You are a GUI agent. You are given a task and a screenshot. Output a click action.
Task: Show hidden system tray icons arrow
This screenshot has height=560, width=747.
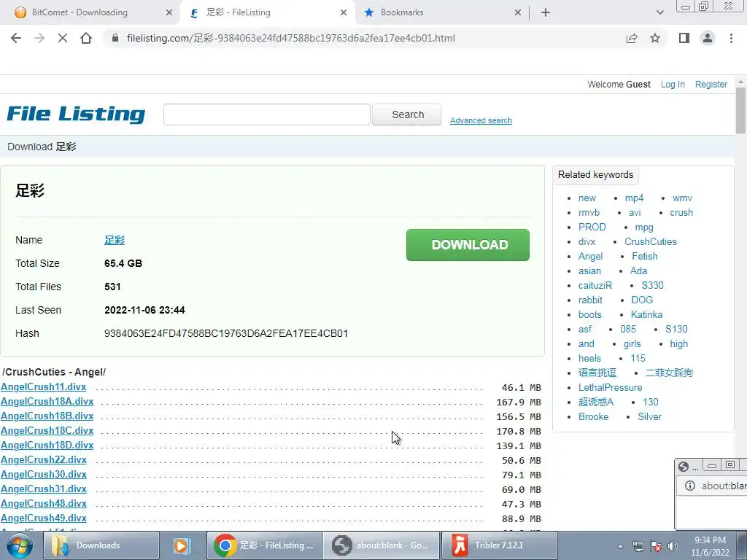pyautogui.click(x=620, y=546)
